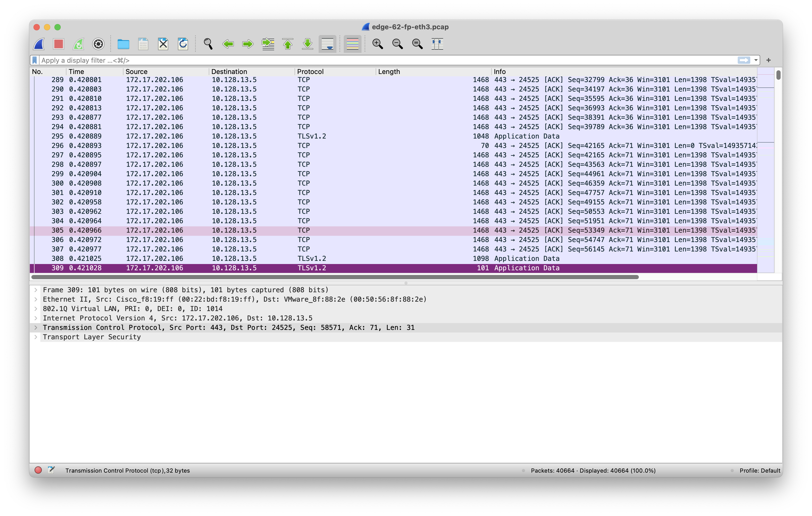Select packet 308 Application Data
The height and width of the screenshot is (516, 812).
pos(393,259)
